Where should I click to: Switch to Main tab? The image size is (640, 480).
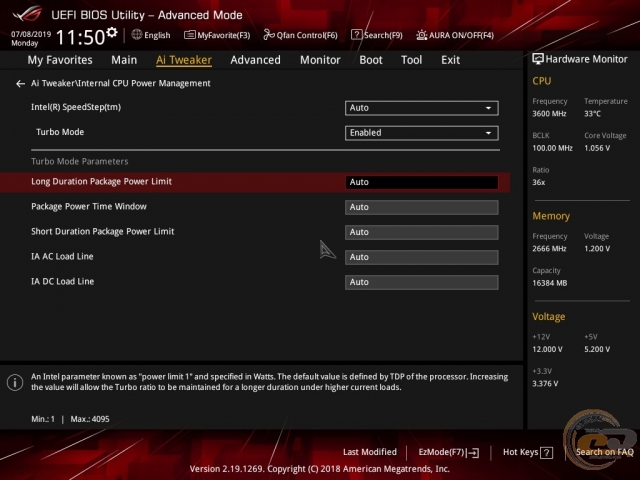click(124, 60)
